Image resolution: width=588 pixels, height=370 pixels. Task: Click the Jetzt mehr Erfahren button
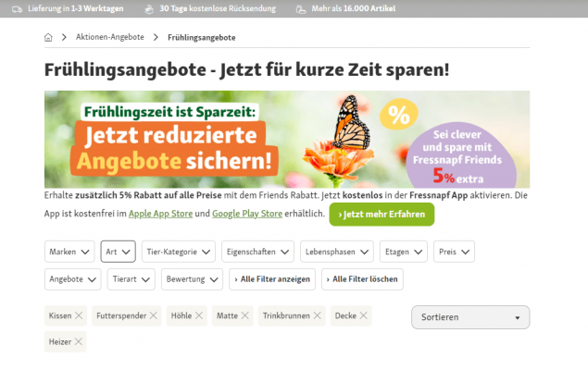click(382, 215)
